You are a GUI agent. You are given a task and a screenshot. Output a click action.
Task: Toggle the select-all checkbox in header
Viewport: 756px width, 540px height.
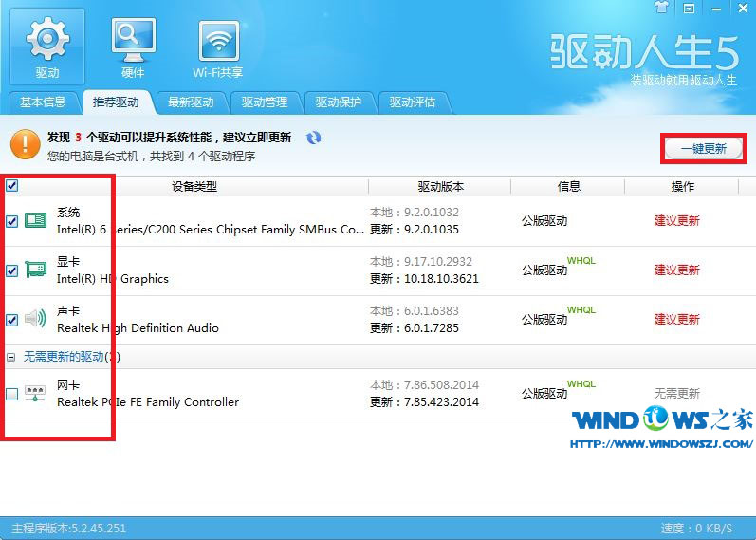(11, 186)
